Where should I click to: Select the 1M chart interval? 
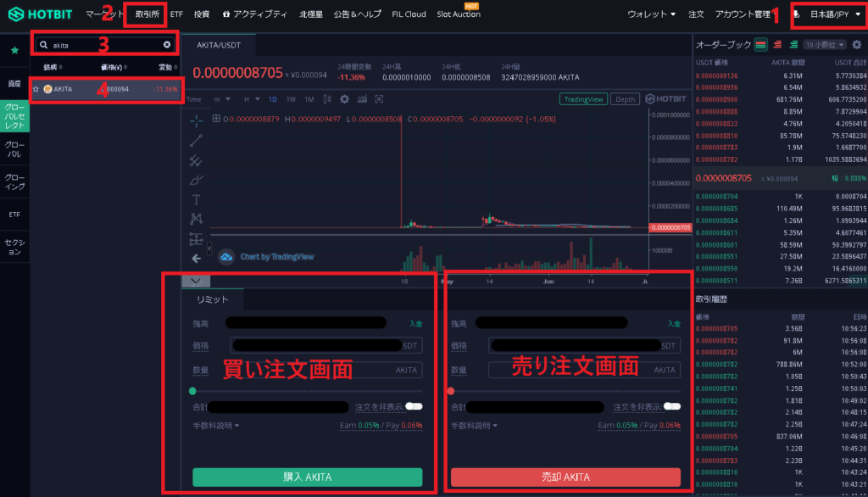tap(309, 99)
